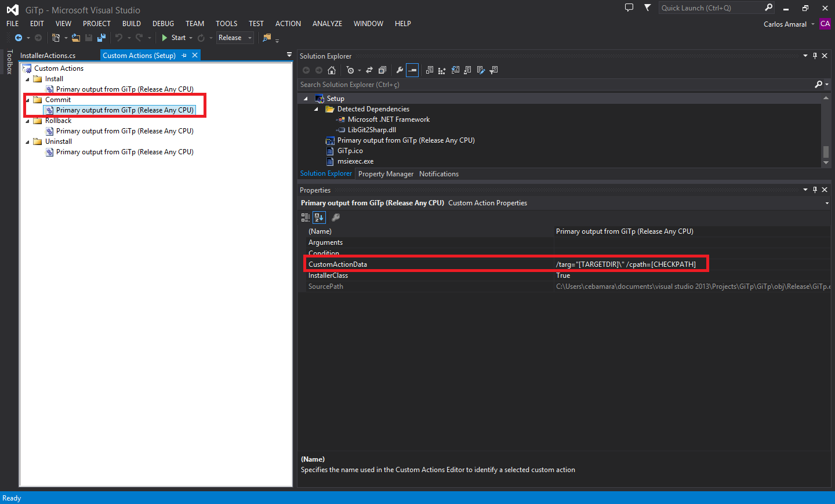Close the Custom Actions (Setup) tab
Screen dimensions: 835x504
pos(195,55)
